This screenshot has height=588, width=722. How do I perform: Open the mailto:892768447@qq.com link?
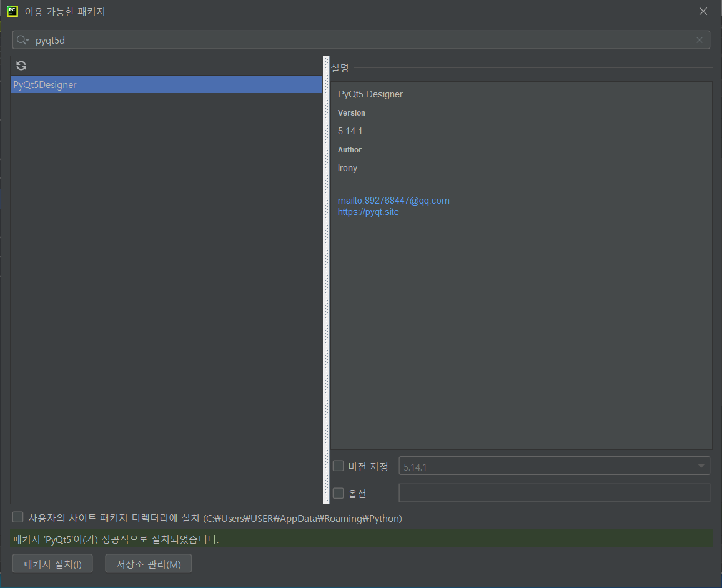(393, 201)
